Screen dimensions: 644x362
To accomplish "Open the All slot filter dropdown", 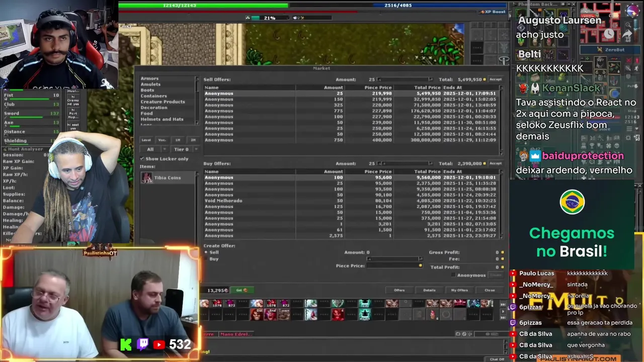I will pos(154,149).
